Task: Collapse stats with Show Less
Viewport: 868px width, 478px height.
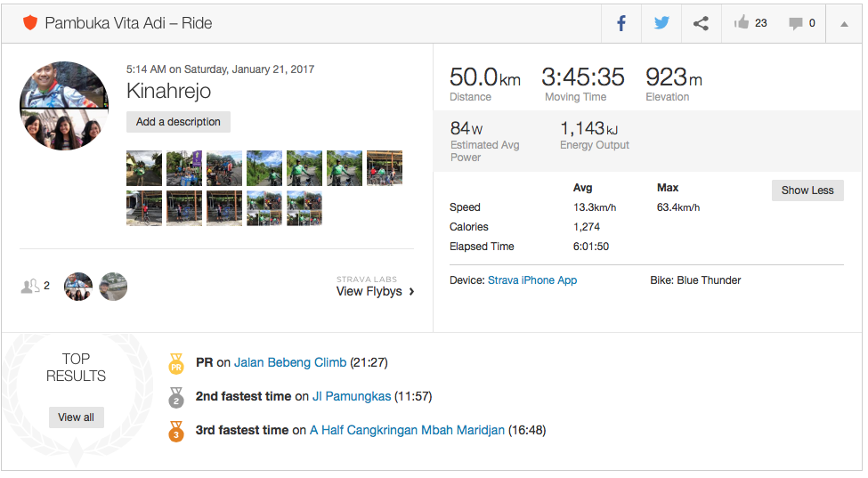Action: tap(807, 190)
